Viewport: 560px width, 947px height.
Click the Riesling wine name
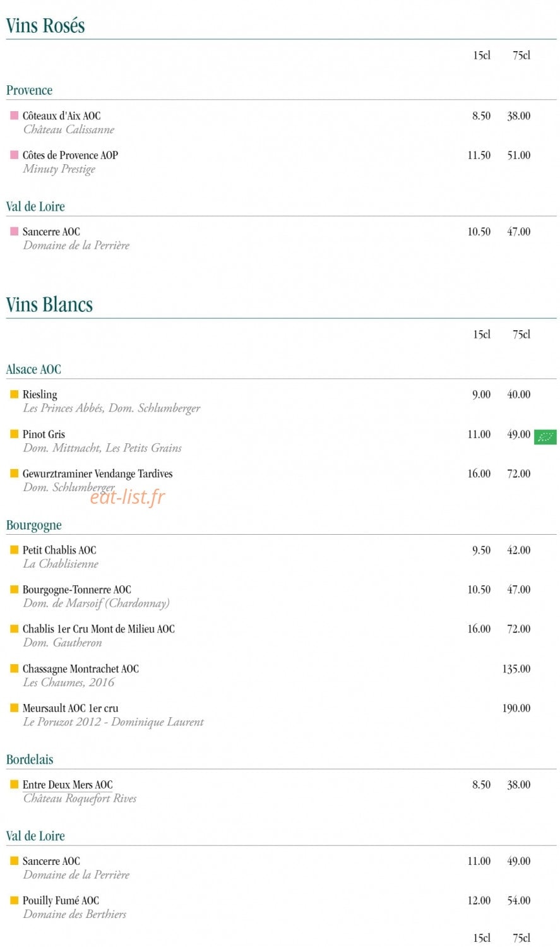pyautogui.click(x=40, y=395)
